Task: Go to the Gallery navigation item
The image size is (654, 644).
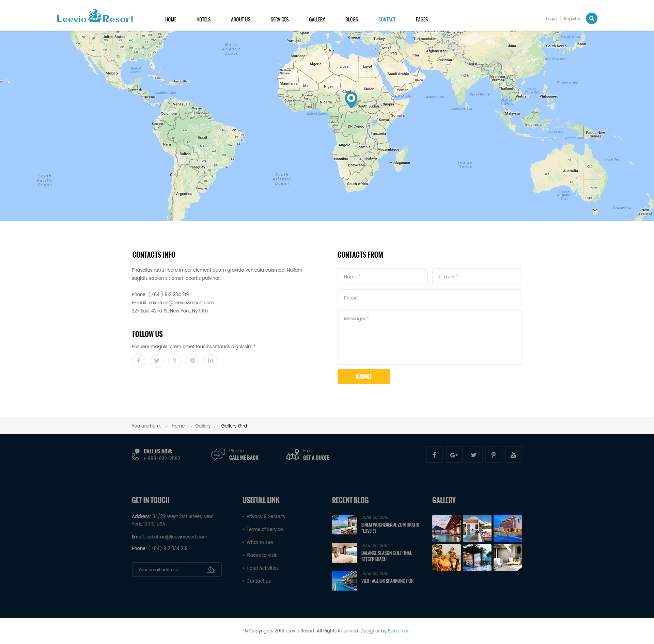Action: (317, 20)
